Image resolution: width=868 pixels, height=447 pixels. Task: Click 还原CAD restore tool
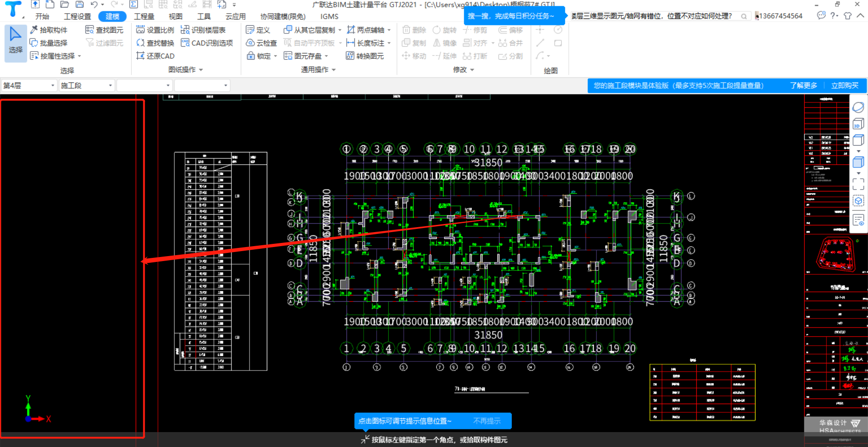[x=155, y=56]
